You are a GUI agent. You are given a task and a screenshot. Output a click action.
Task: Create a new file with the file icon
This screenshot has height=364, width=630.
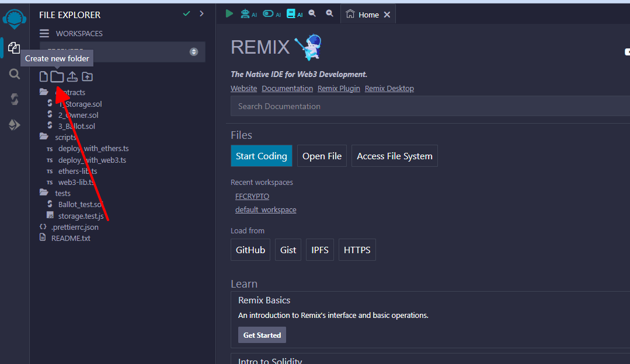pos(43,76)
